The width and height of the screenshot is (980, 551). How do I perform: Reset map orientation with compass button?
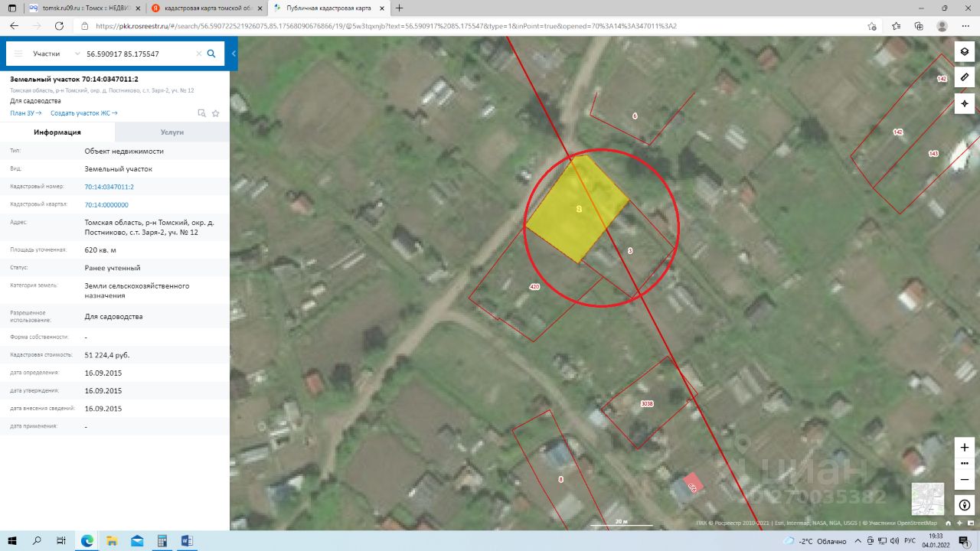click(964, 505)
